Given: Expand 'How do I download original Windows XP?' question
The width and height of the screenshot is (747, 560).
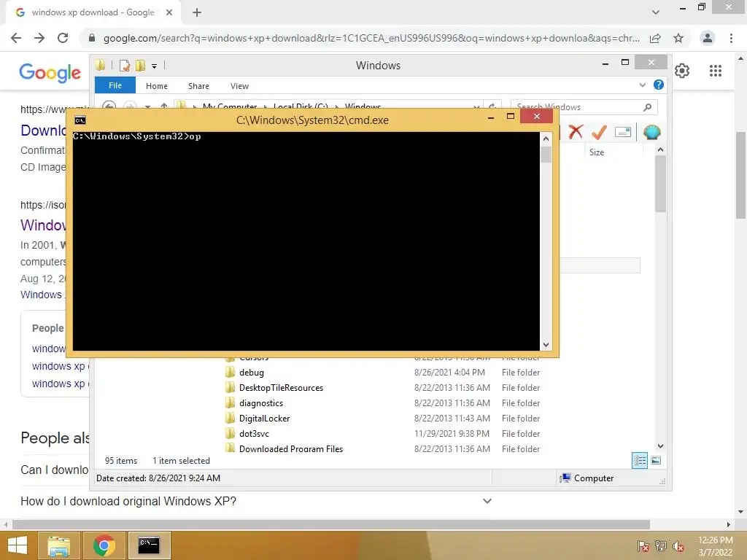Looking at the screenshot, I should coord(487,501).
